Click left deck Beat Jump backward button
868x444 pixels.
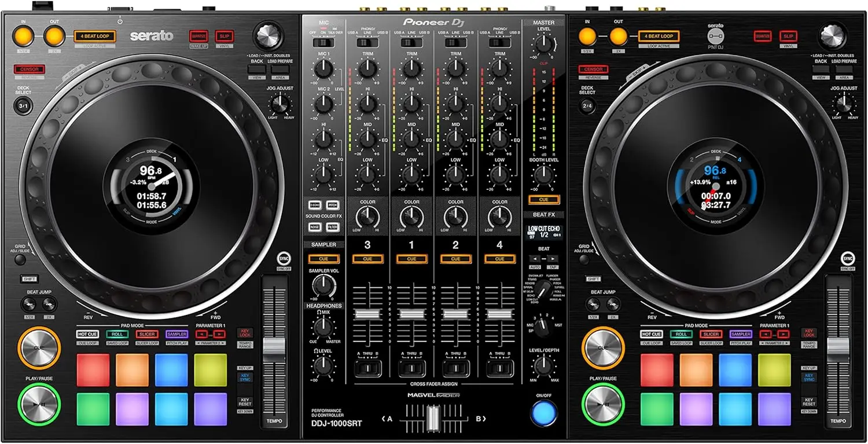[x=28, y=304]
